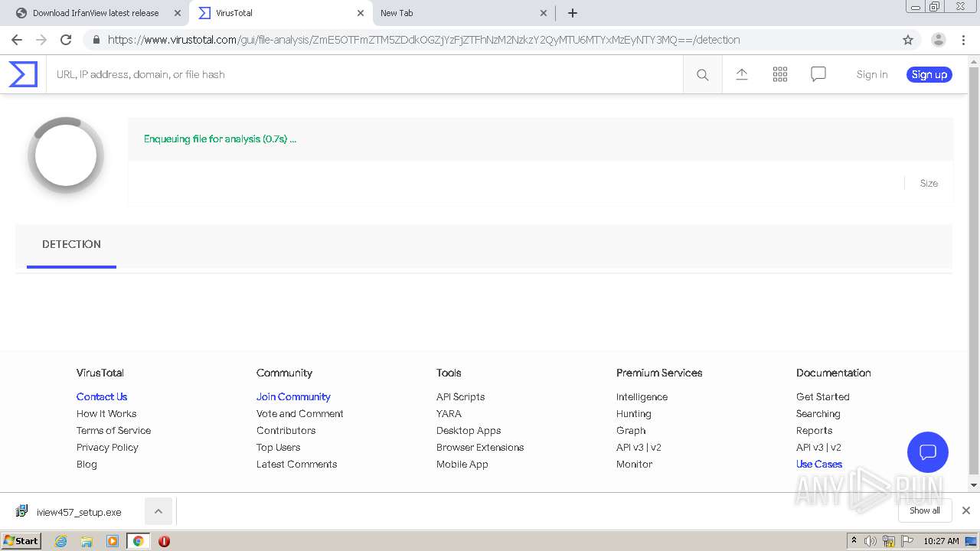Open Vote and Comment link
This screenshot has height=551, width=980.
coord(299,413)
